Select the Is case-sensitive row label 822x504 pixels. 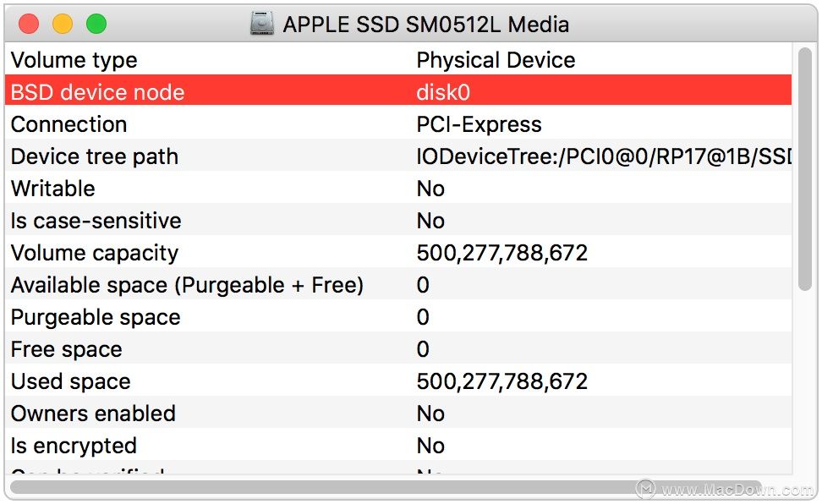point(96,221)
